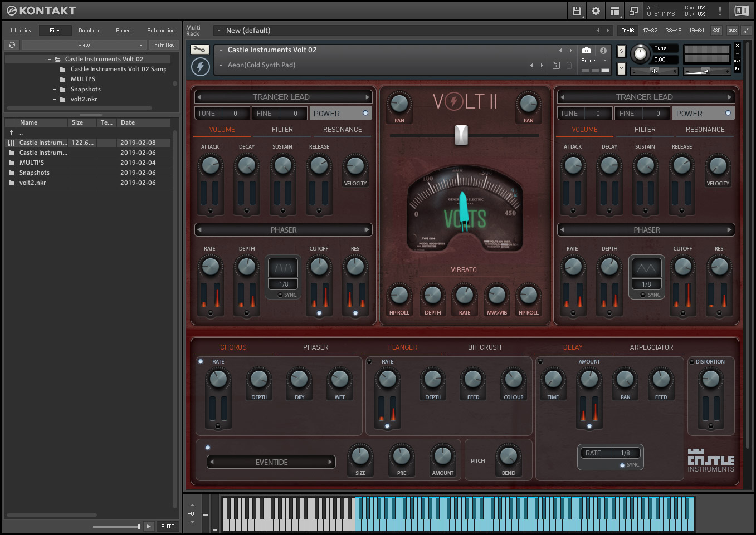
Task: Toggle the delay RATE SYNC option
Action: click(x=630, y=465)
